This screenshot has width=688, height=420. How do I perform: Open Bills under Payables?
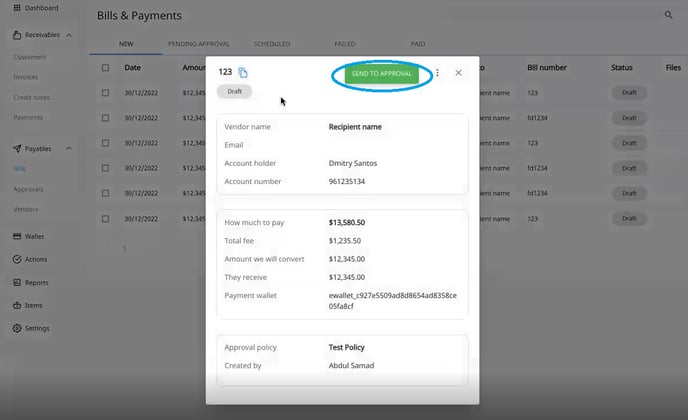coord(19,169)
